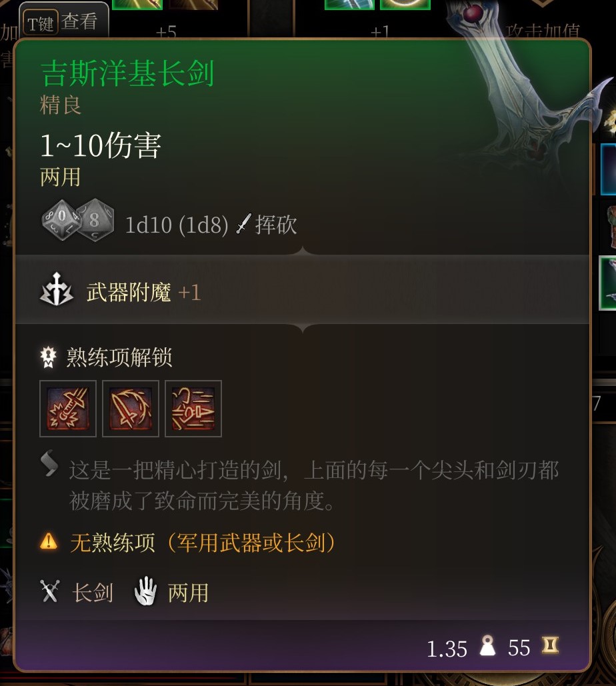Click the weight icon beside 1.35
The image size is (616, 686).
click(487, 646)
